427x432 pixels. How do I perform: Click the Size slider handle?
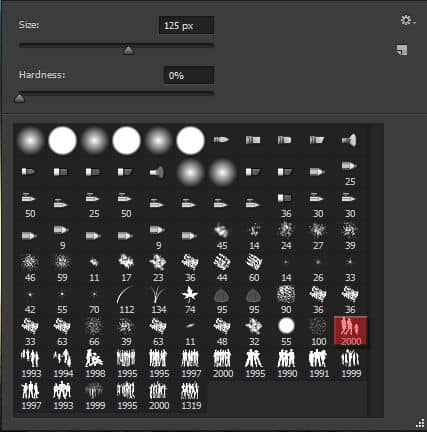[x=128, y=50]
